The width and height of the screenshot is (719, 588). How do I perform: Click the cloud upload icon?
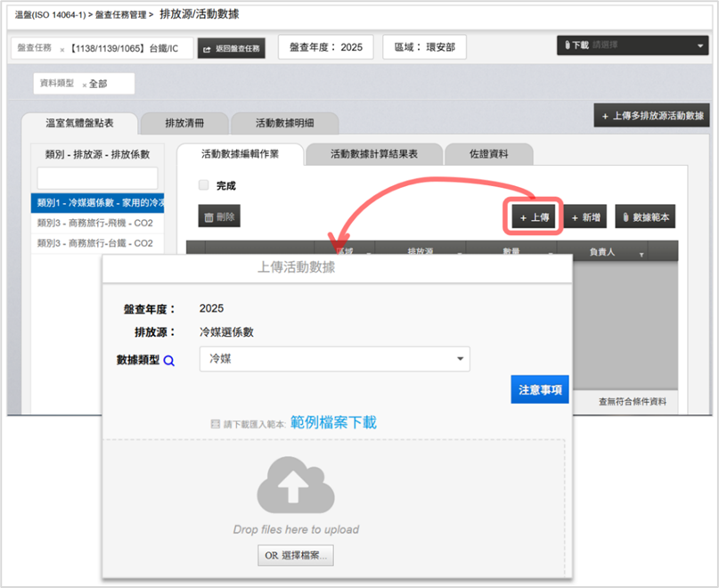click(295, 487)
